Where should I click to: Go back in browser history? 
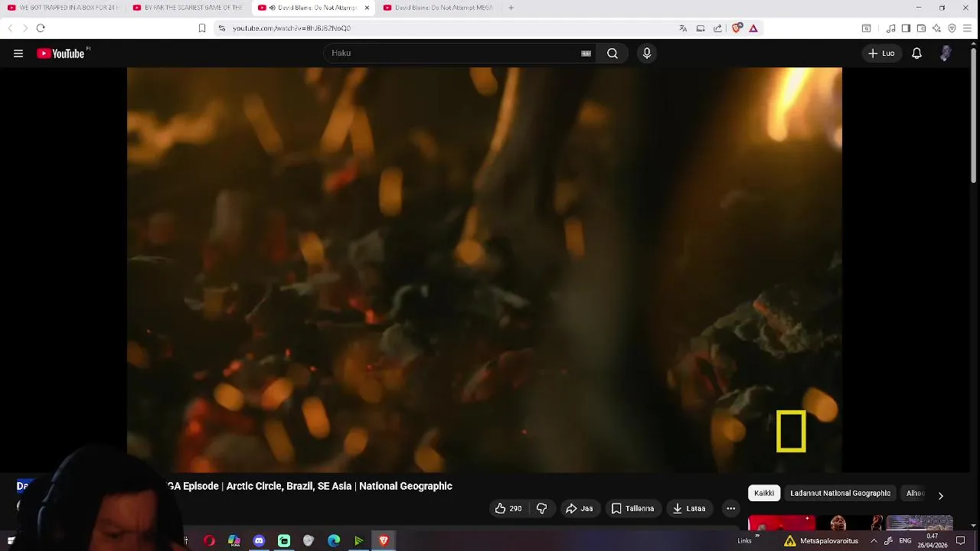[x=10, y=28]
